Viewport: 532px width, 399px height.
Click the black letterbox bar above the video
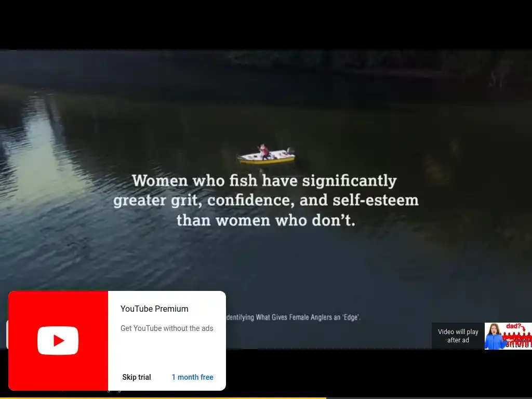pos(266,24)
